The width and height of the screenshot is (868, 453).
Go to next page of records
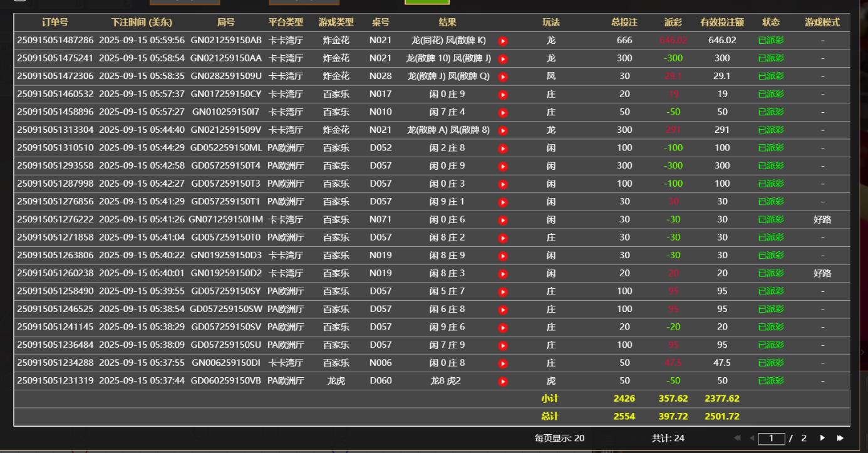[x=822, y=438]
